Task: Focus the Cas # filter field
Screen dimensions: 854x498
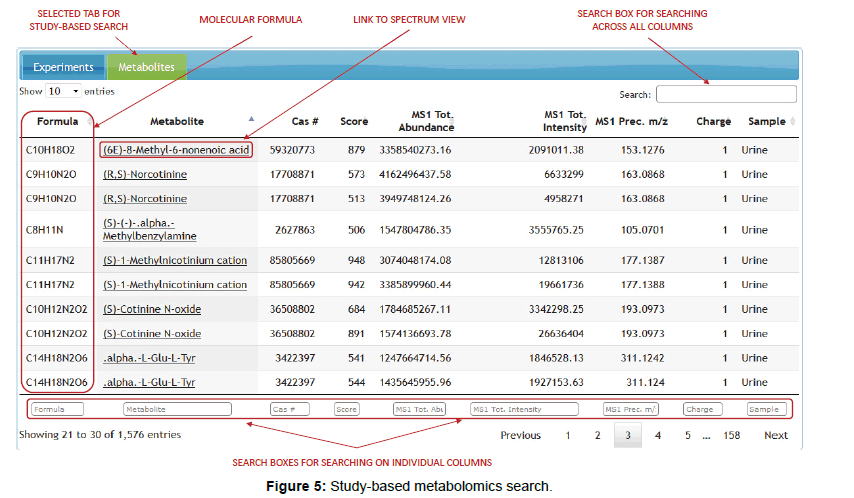Action: point(289,409)
